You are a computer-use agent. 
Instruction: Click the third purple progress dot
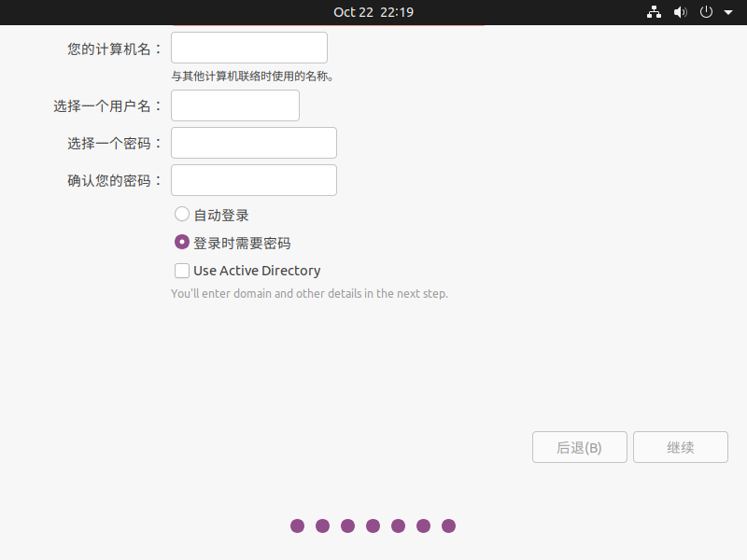[x=348, y=525]
